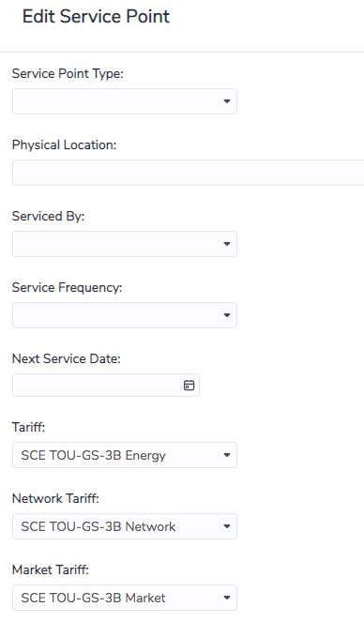The height and width of the screenshot is (622, 364).
Task: Click the 'Network Tariff:' label text
Action: pos(55,498)
